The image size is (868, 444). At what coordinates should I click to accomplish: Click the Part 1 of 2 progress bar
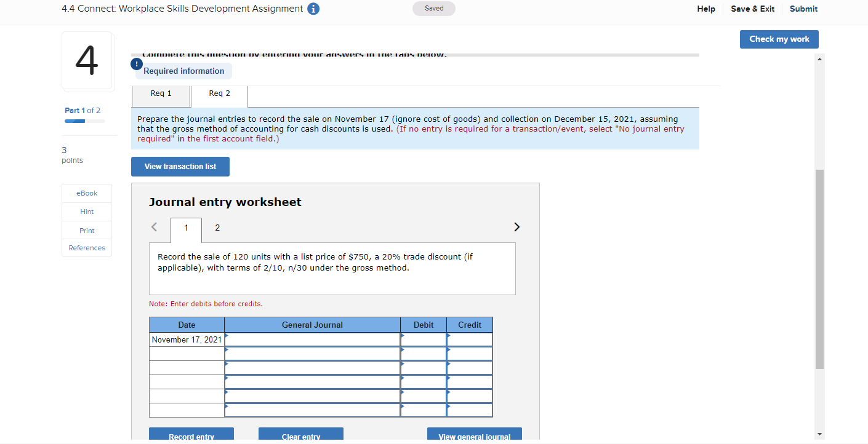pos(84,121)
